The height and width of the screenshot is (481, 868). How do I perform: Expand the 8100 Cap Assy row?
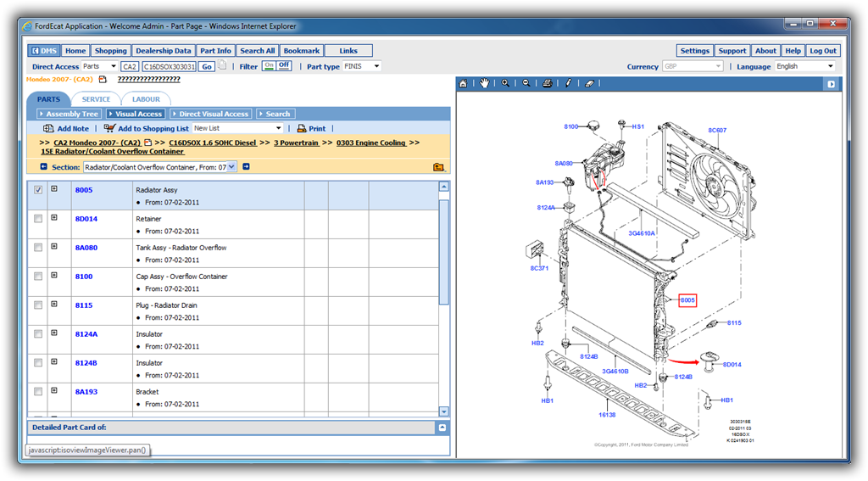[x=54, y=275]
